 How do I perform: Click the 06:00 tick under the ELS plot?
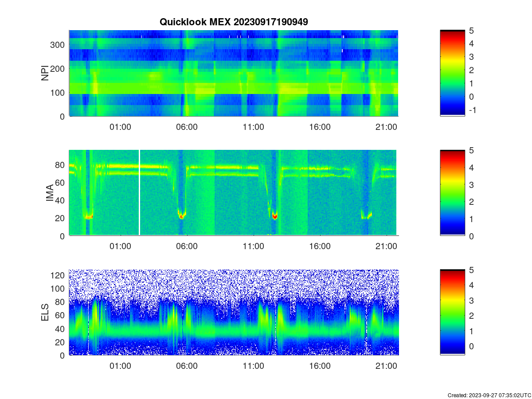click(187, 366)
